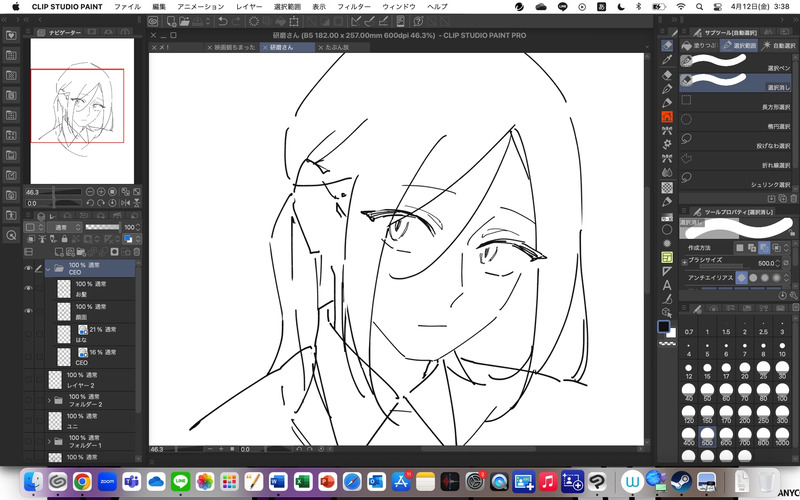Viewport: 800px width, 500px height.
Task: Click the scale/rotate transform icon
Action: [294, 21]
